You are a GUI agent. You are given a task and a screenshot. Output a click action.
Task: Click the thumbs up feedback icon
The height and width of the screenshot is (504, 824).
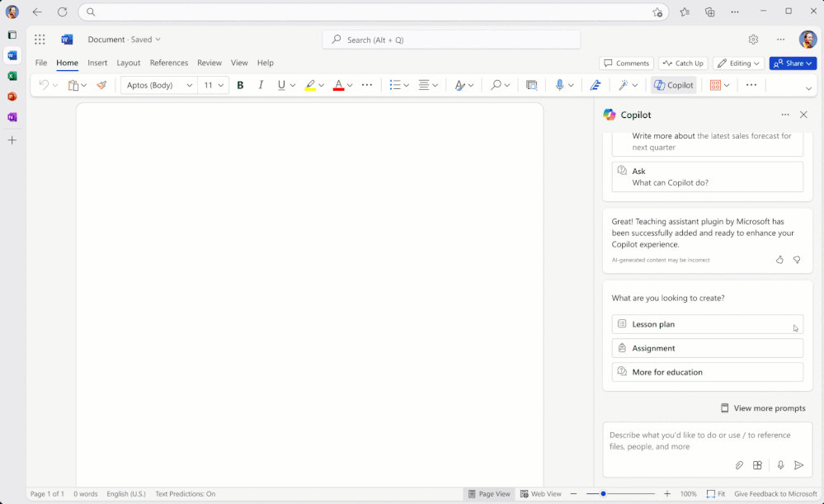click(779, 260)
